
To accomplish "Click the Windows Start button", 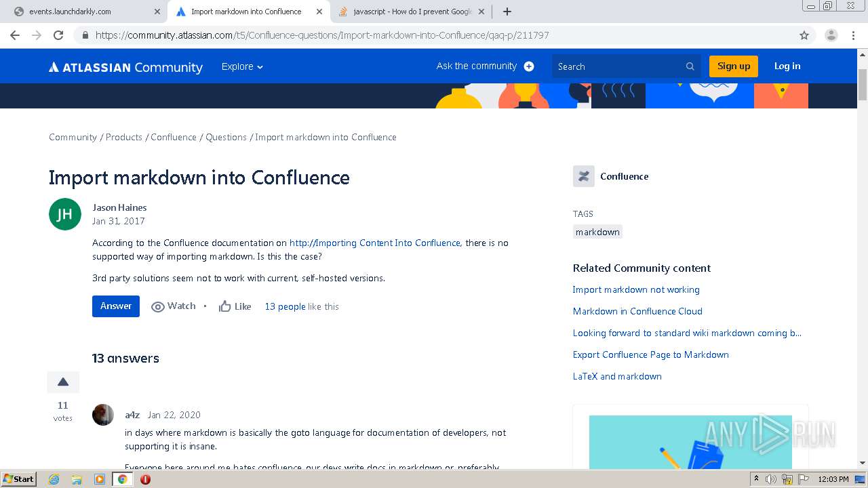I will pos(18,479).
